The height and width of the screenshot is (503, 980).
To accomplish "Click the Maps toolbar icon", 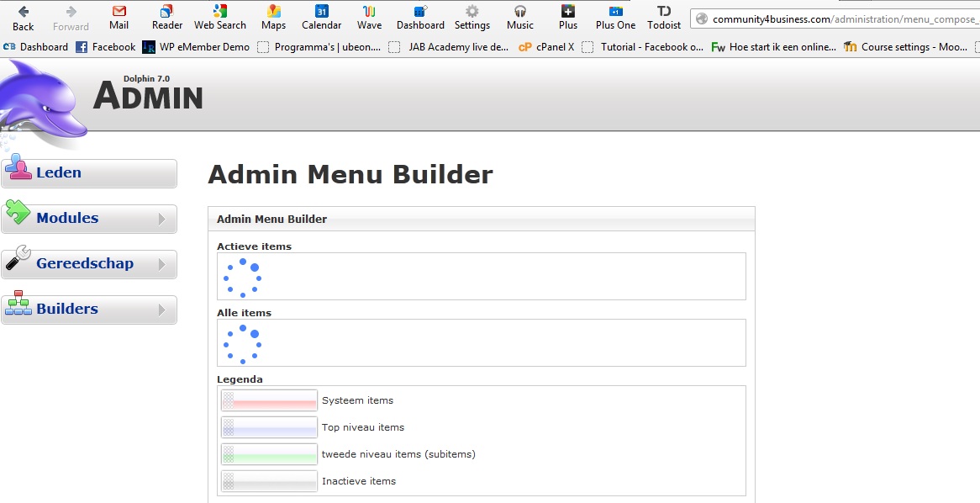I will coord(273,12).
